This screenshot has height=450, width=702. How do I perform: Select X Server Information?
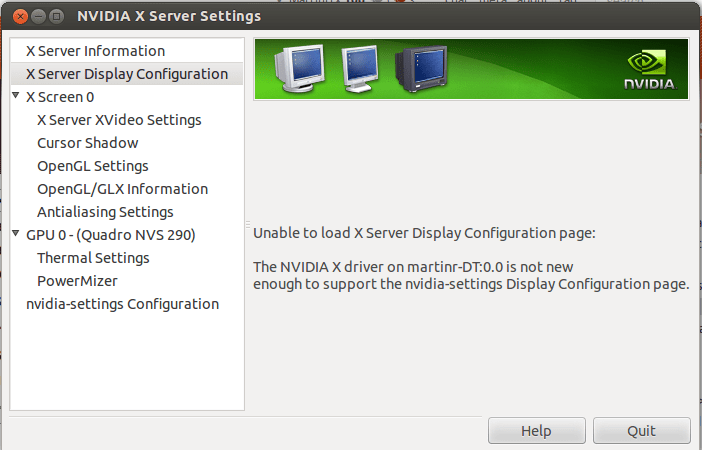pos(95,51)
